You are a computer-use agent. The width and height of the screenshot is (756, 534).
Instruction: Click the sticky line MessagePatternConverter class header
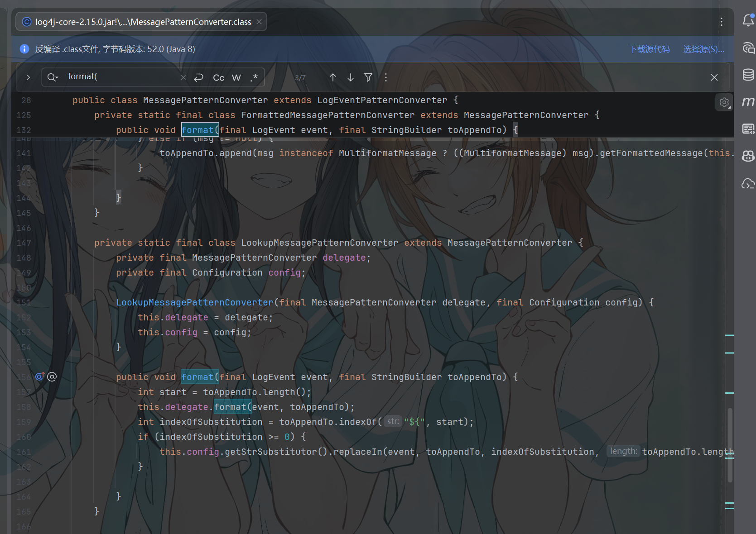(x=265, y=100)
